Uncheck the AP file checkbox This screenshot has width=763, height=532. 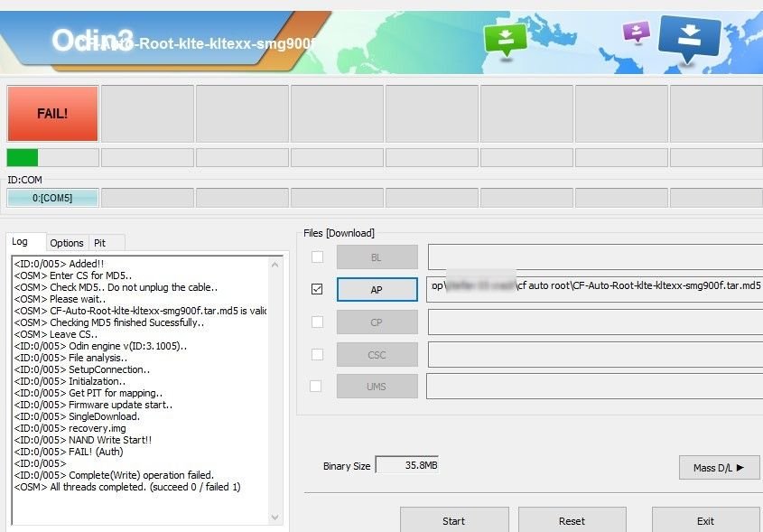317,289
